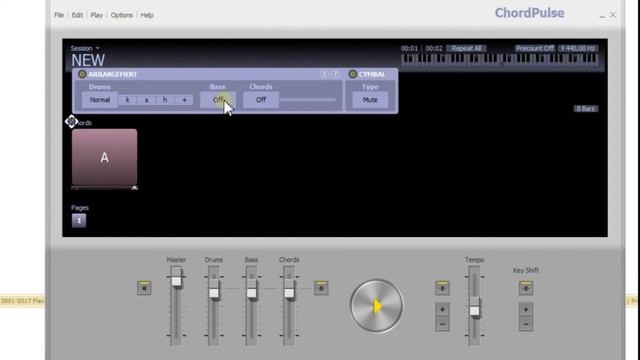Click the Chords arrangement slider bar
Viewport: 640px width, 360px height.
tap(308, 100)
